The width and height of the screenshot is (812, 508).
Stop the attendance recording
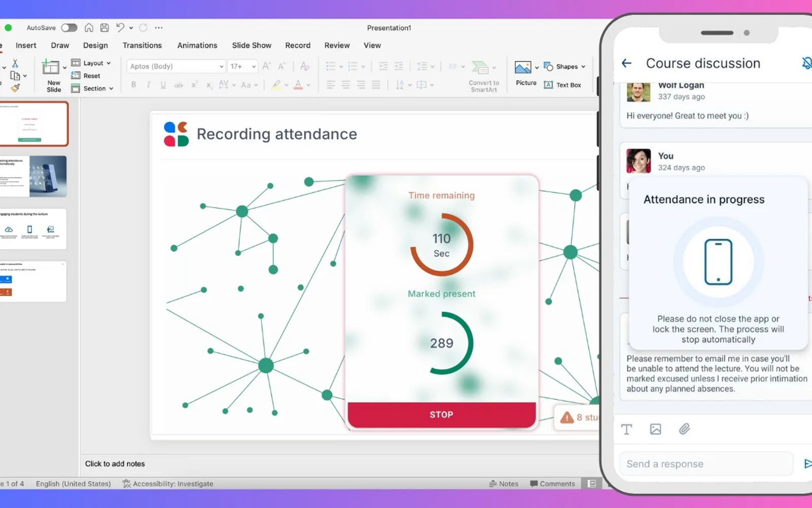(442, 415)
